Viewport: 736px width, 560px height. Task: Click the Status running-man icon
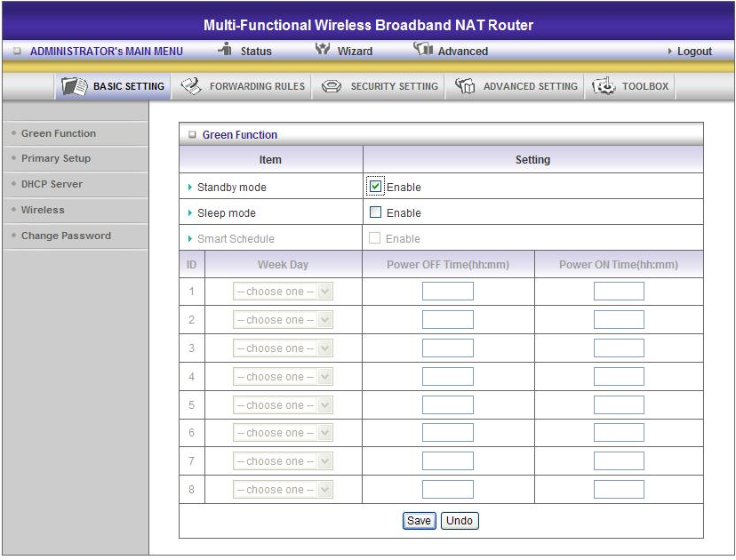point(225,49)
